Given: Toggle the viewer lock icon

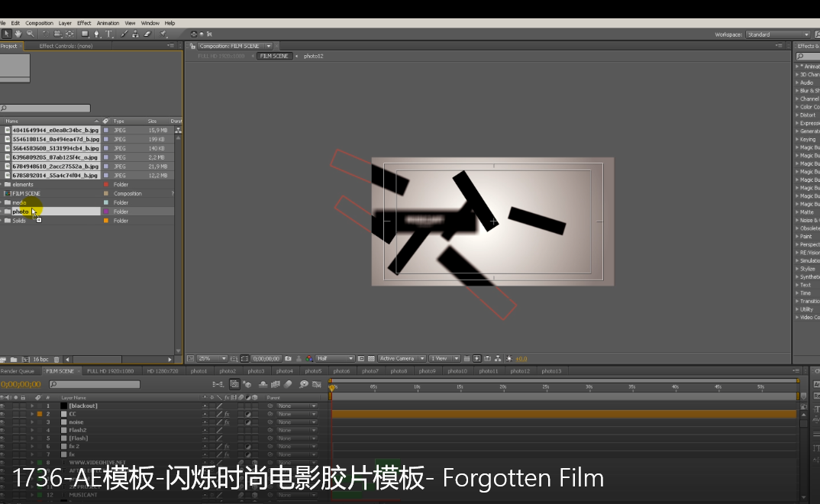Looking at the screenshot, I should [192, 46].
